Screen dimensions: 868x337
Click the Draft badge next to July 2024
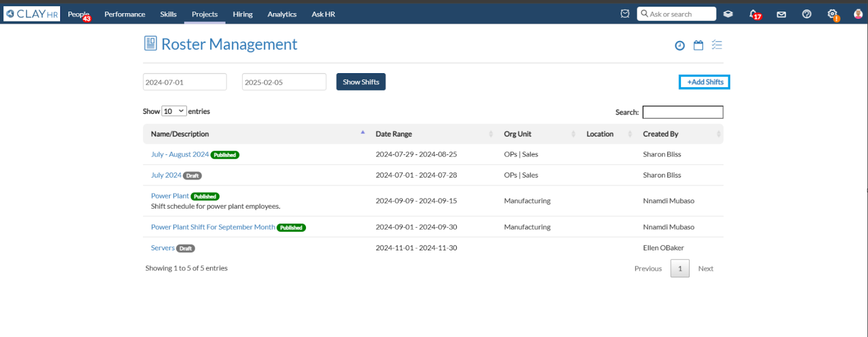pos(193,176)
